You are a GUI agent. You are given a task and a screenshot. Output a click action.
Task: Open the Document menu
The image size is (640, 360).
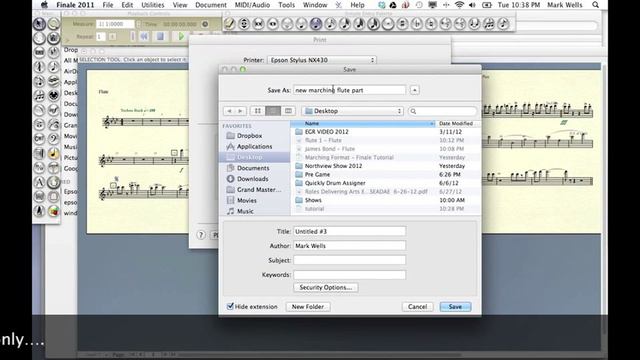(x=211, y=5)
